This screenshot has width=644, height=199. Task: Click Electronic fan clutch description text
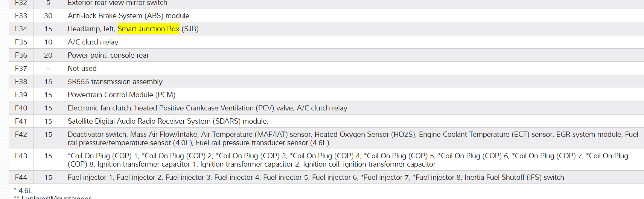(x=207, y=108)
